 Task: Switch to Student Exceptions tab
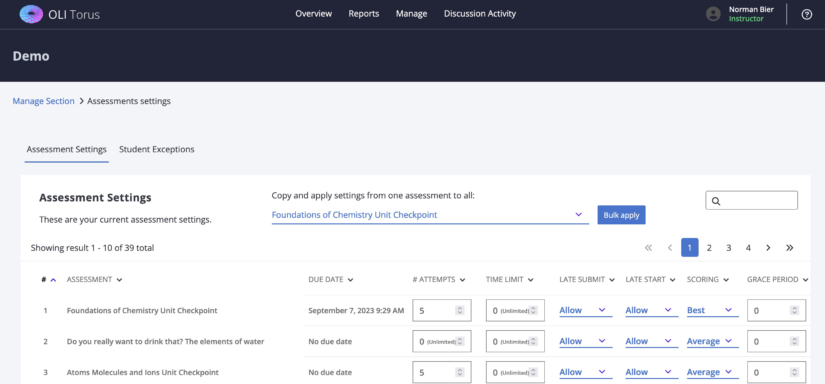pyautogui.click(x=157, y=149)
